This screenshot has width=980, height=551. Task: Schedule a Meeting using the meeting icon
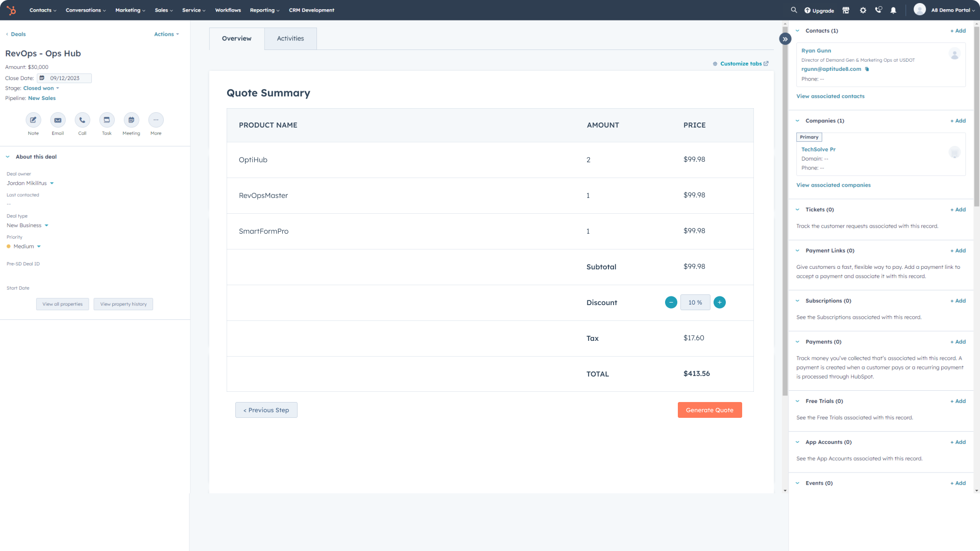(x=131, y=120)
